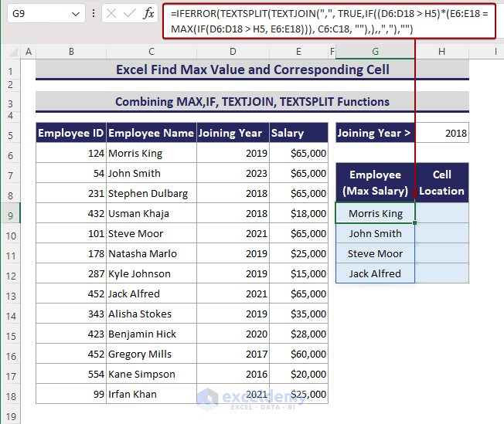This screenshot has height=424, width=504.
Task: Click the Cancel X icon in formula bar
Action: 111,14
